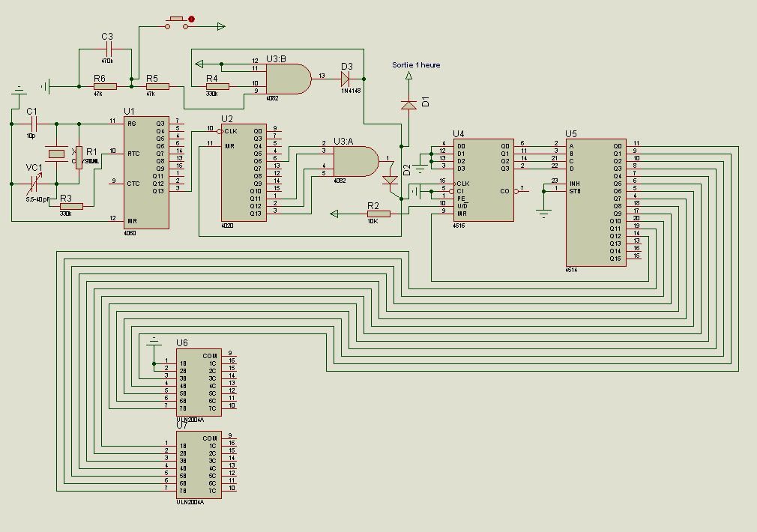Click the VC1 variable capacitor

point(34,184)
